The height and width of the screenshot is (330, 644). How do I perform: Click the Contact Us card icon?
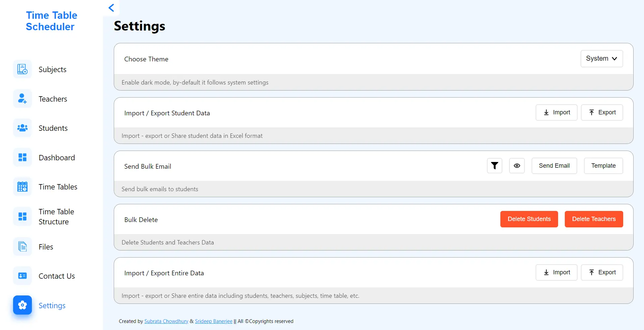tap(22, 276)
